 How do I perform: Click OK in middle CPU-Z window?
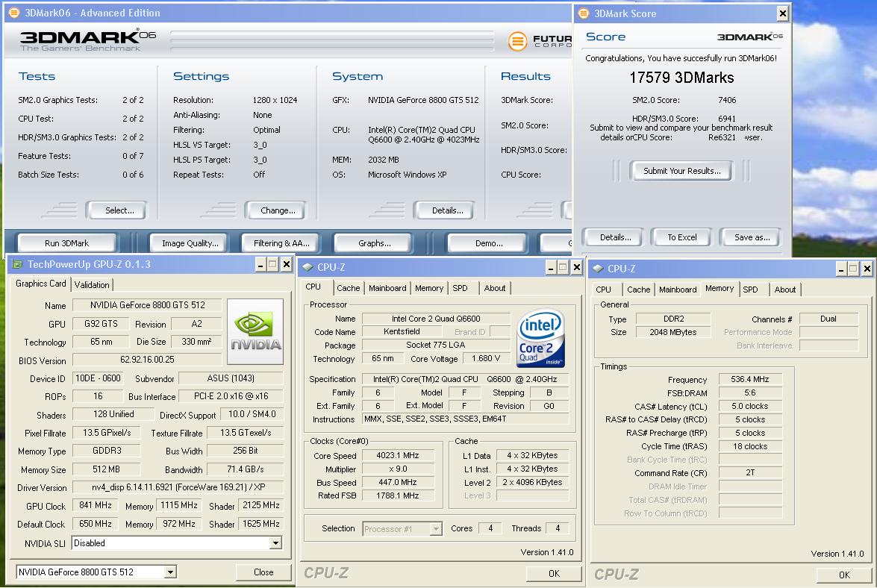click(x=554, y=574)
